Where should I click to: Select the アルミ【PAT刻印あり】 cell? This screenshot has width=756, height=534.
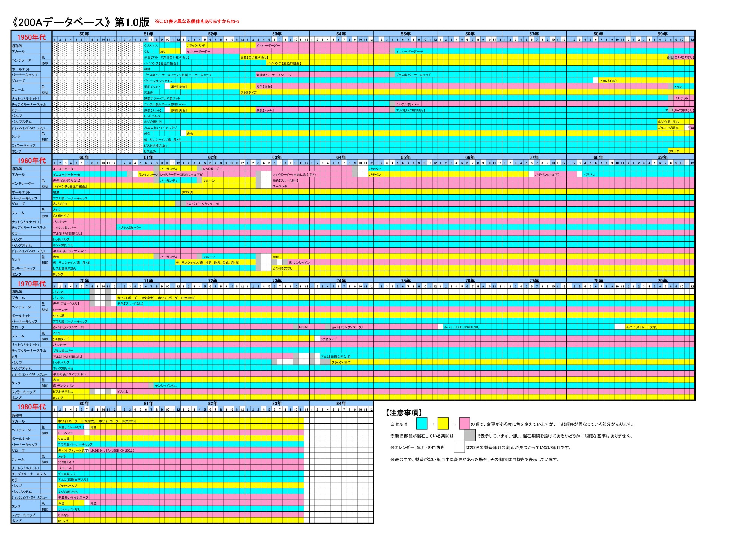coord(411,110)
